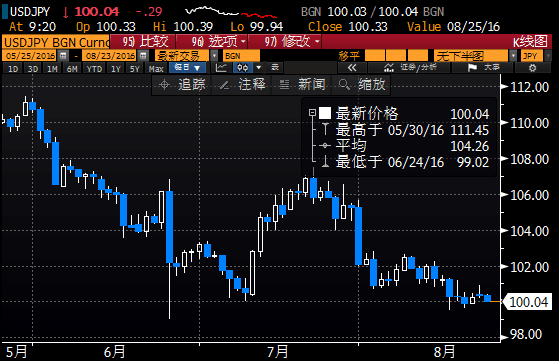Screen dimensions: 559x361
Task: Collapse toolbar with double chevron icon
Action: (352, 68)
